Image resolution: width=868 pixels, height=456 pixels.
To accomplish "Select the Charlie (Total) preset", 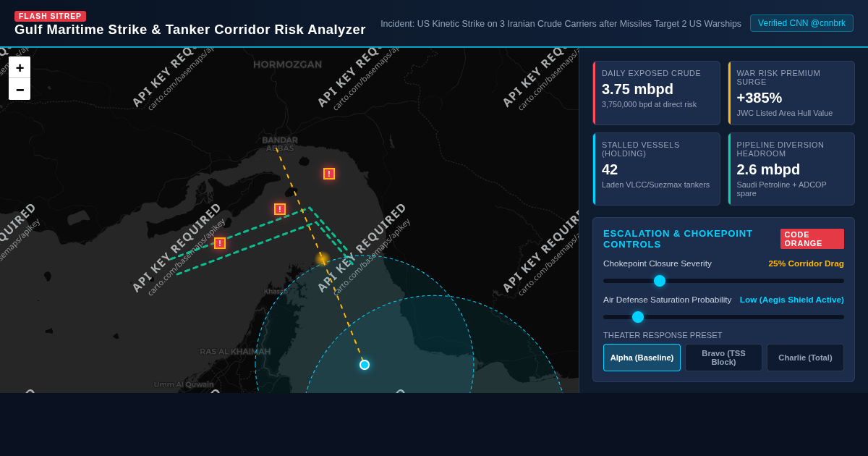I will pyautogui.click(x=805, y=358).
